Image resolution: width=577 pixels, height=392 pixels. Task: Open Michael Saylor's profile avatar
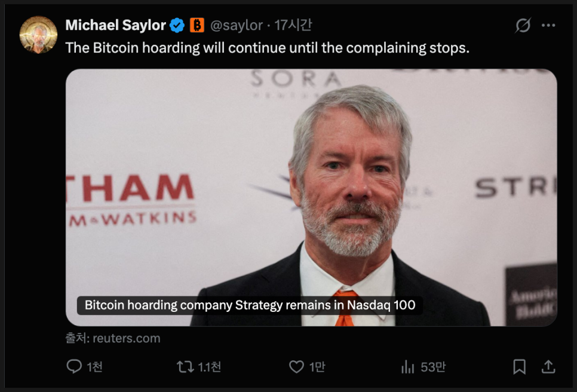click(x=38, y=35)
